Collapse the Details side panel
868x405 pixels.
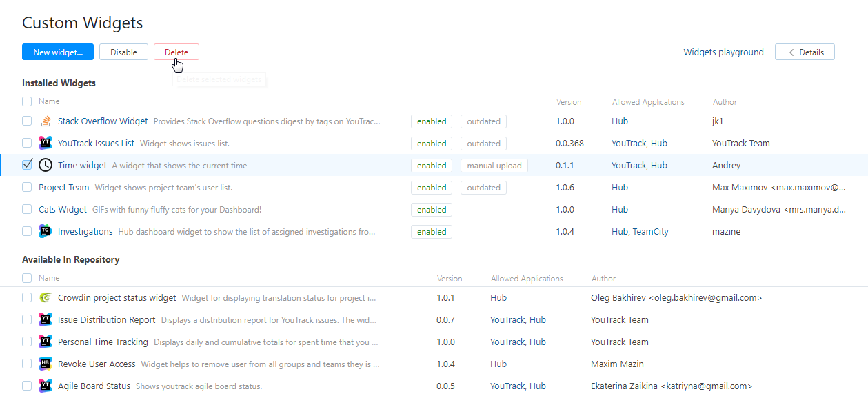(805, 52)
